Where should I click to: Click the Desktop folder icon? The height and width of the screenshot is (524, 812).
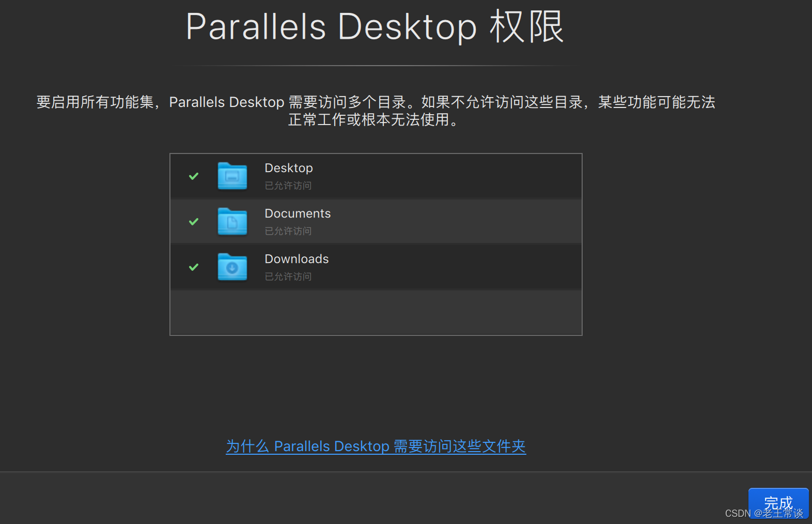pyautogui.click(x=232, y=176)
